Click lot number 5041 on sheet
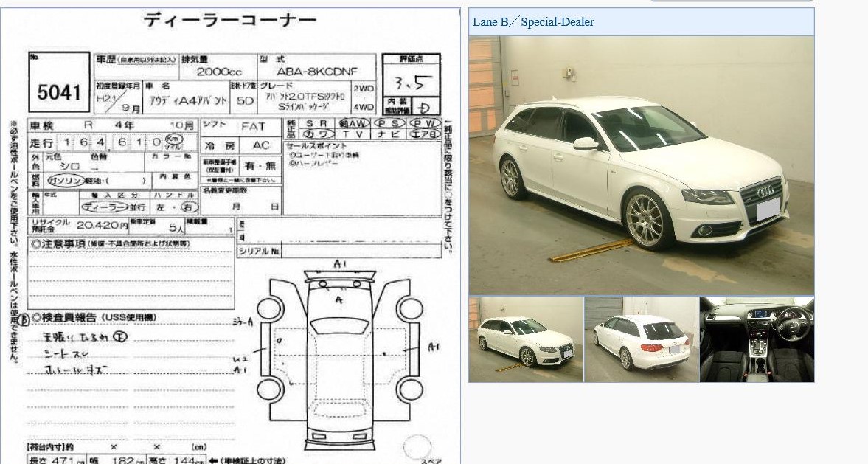 (59, 92)
